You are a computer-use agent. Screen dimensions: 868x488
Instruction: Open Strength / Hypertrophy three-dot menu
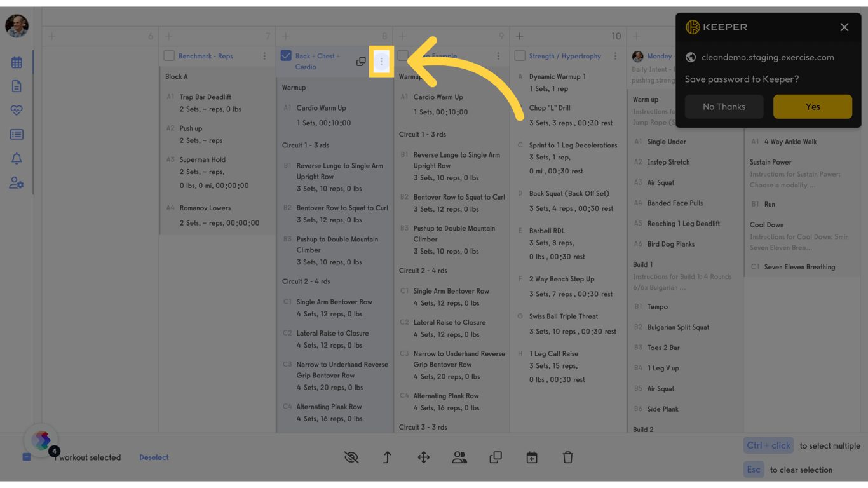click(615, 56)
